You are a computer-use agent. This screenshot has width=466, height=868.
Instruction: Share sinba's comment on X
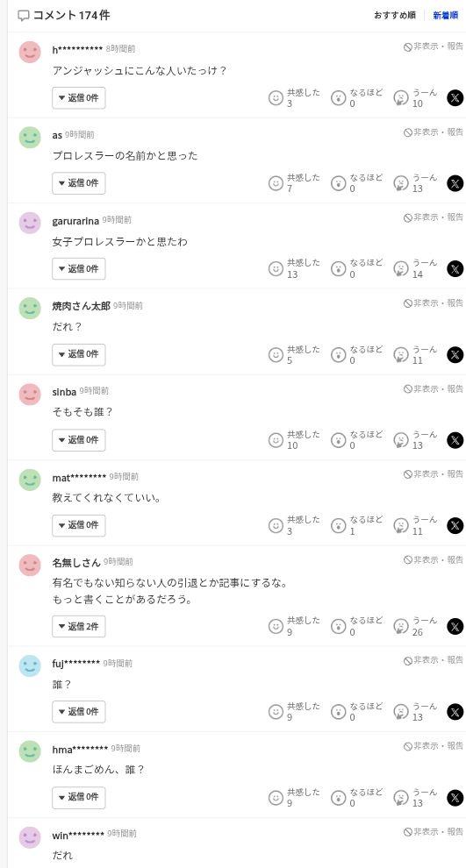(x=455, y=440)
